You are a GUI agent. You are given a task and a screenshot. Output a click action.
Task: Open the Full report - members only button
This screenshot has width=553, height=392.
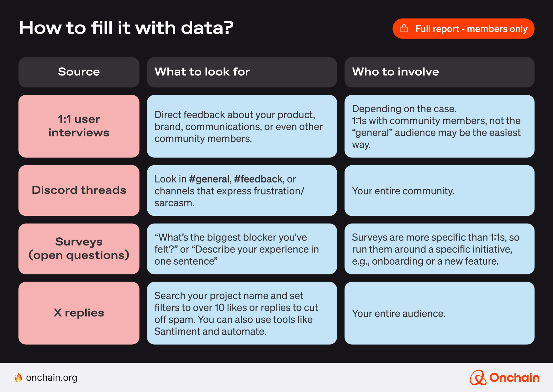[x=463, y=29]
